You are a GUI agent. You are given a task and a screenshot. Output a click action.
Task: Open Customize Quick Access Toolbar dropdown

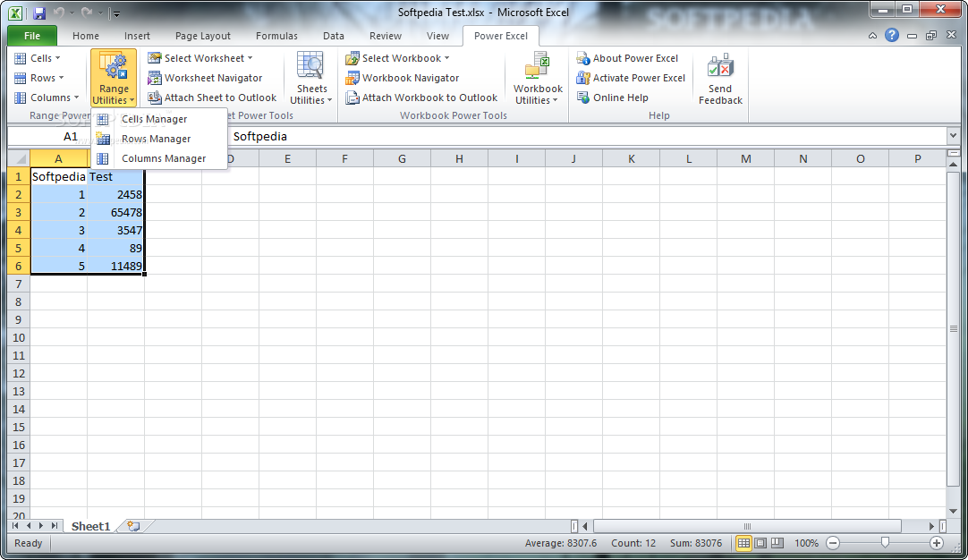coord(115,13)
